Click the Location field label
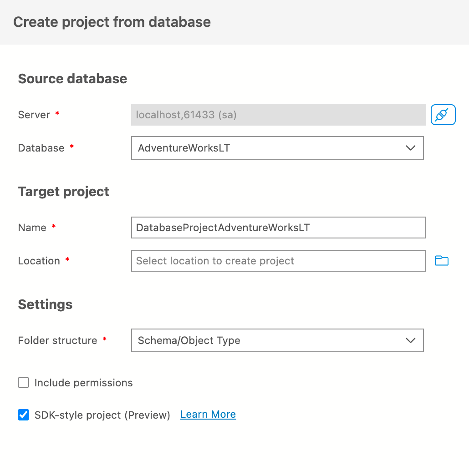The image size is (469, 476). [x=39, y=261]
